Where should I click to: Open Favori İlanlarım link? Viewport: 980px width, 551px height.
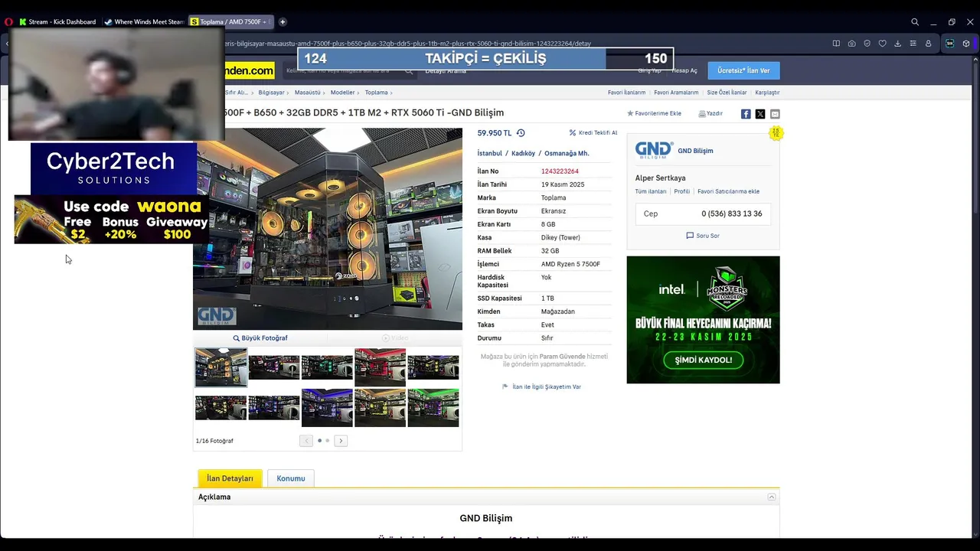[x=626, y=93]
